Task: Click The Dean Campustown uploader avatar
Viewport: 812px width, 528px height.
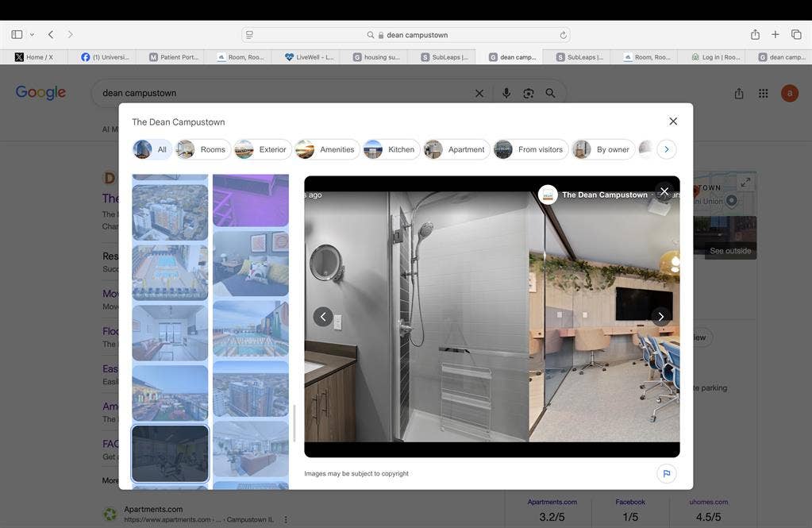Action: 548,195
